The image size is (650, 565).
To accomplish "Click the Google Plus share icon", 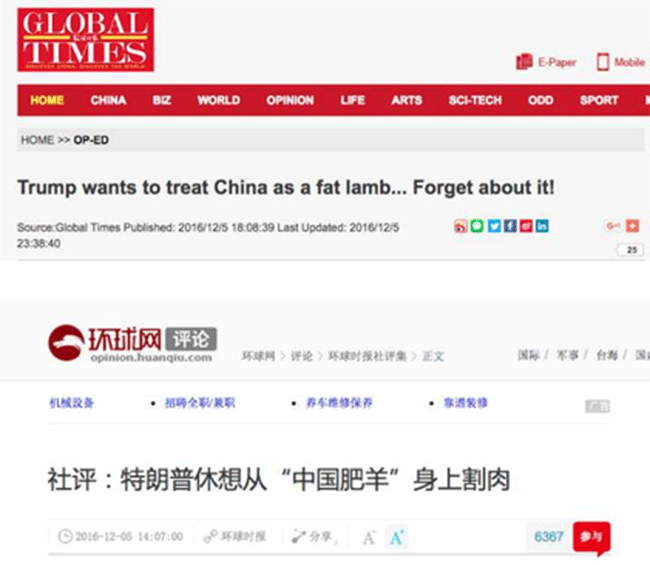I will point(613,226).
